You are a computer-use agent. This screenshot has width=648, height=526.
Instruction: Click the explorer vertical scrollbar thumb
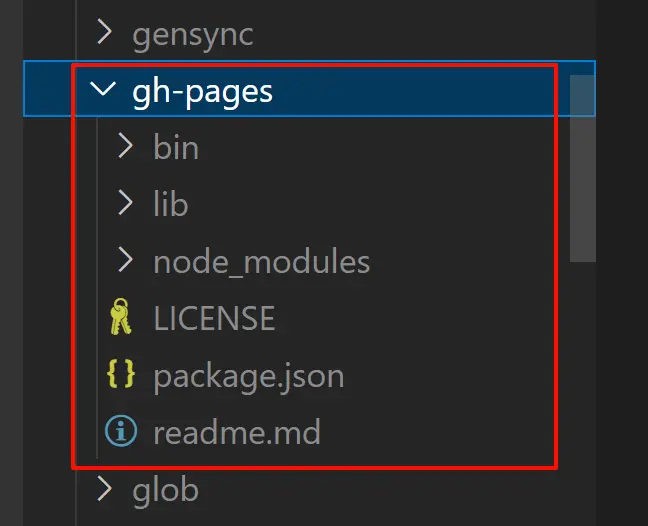(582, 168)
